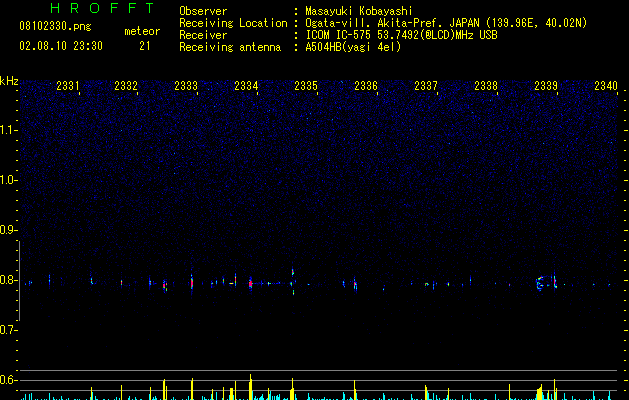Click the 2339 time marker

(x=546, y=85)
